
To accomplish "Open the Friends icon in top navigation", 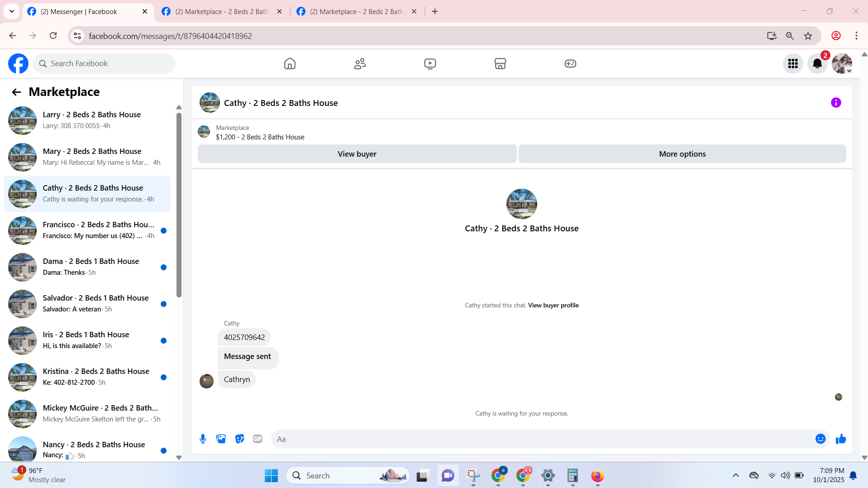I will pos(360,64).
